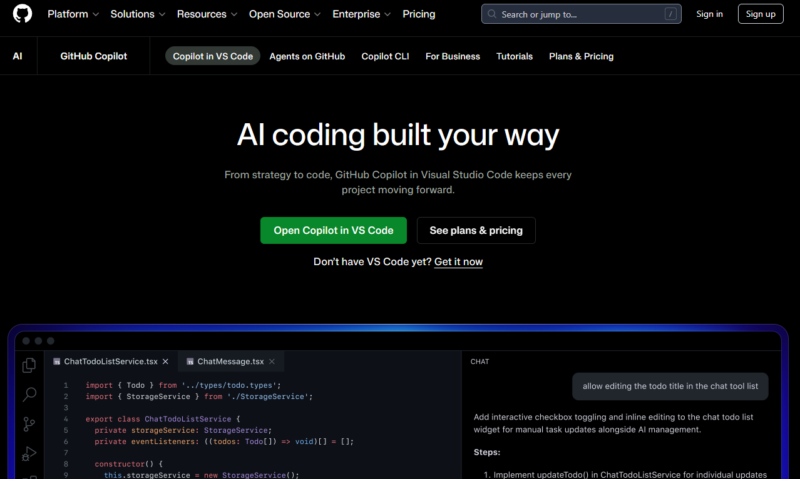
Task: Select the Copilot CLI tab
Action: pos(385,56)
